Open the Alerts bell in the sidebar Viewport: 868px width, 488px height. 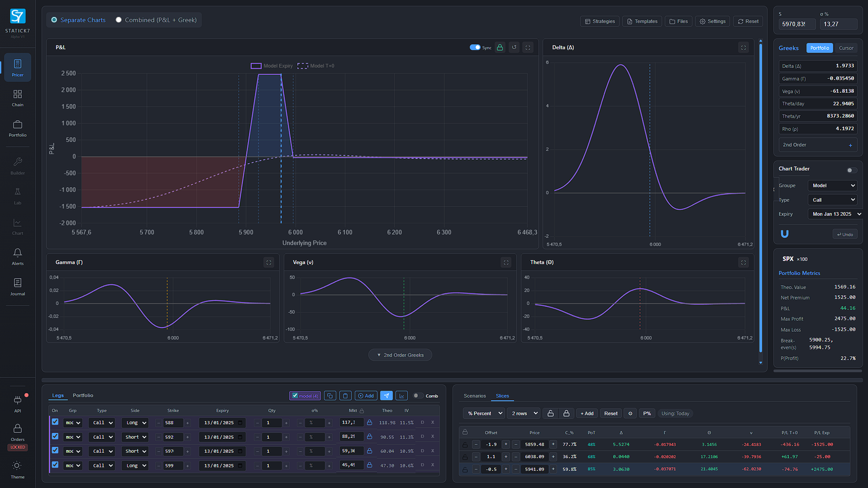click(17, 256)
